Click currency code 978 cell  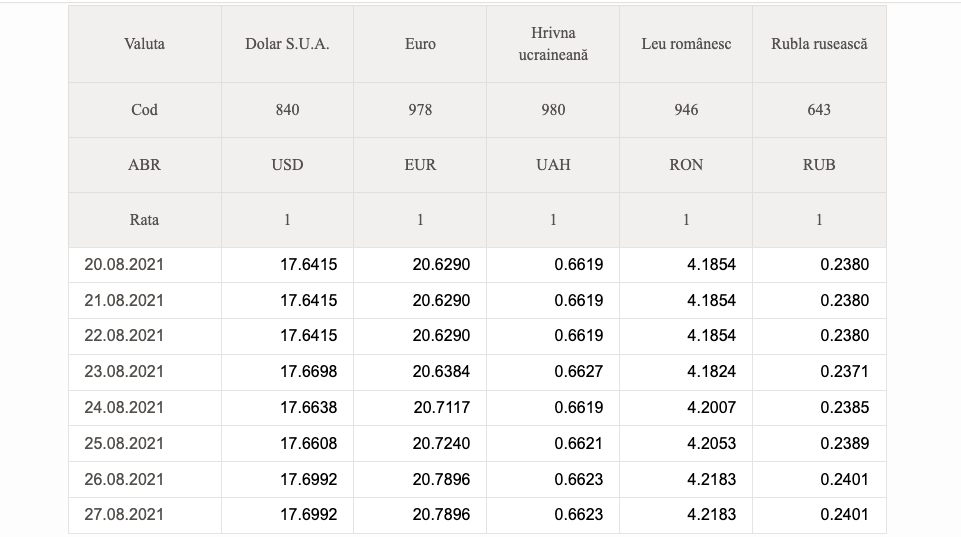click(x=420, y=110)
